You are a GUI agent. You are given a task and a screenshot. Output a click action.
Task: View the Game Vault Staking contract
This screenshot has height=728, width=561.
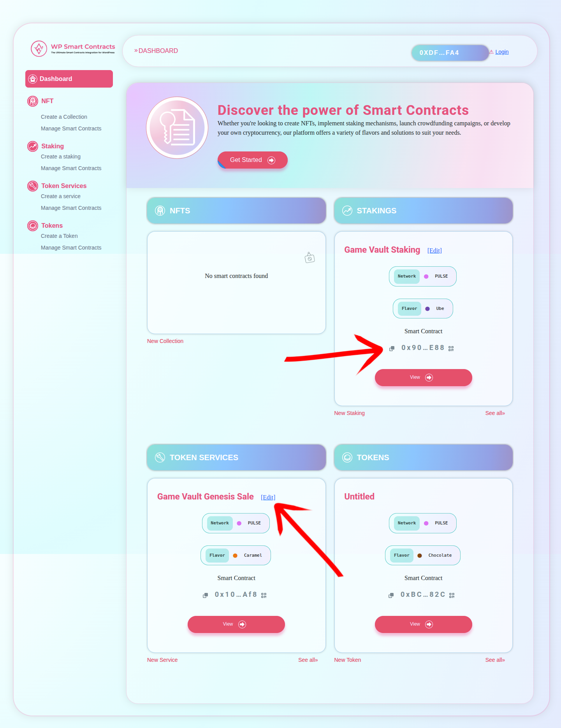tap(423, 377)
